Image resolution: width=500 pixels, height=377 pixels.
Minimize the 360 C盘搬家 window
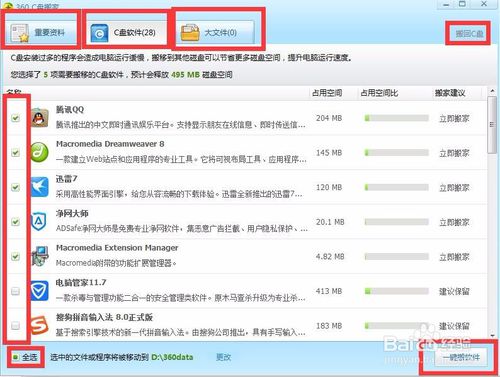(x=446, y=4)
